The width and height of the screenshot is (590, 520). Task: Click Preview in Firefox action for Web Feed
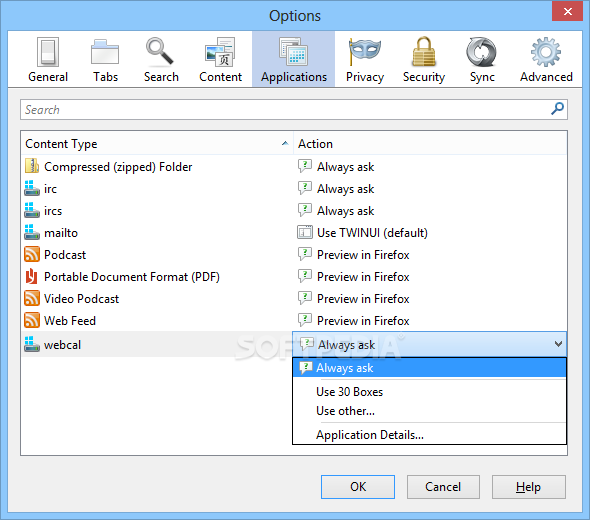click(363, 321)
